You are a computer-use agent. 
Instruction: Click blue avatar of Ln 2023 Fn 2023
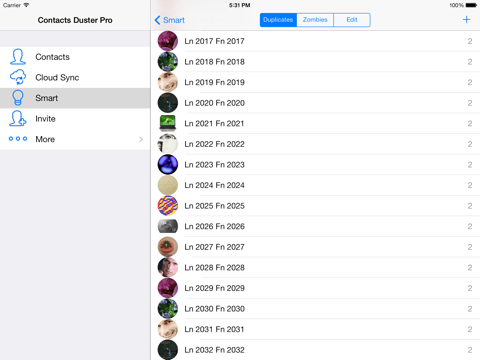pyautogui.click(x=168, y=165)
